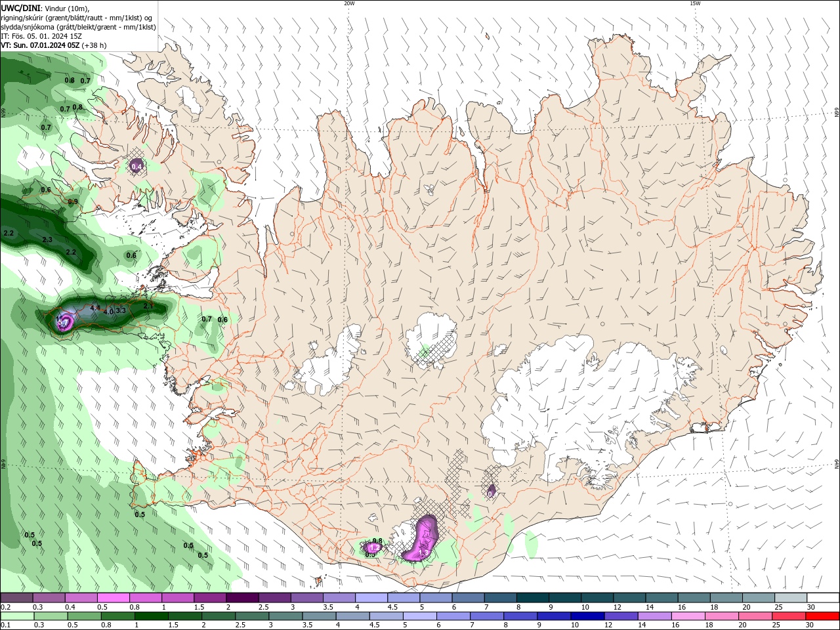
Task: Select the bright pink 0.5 snow swatch
Action: 113,598
